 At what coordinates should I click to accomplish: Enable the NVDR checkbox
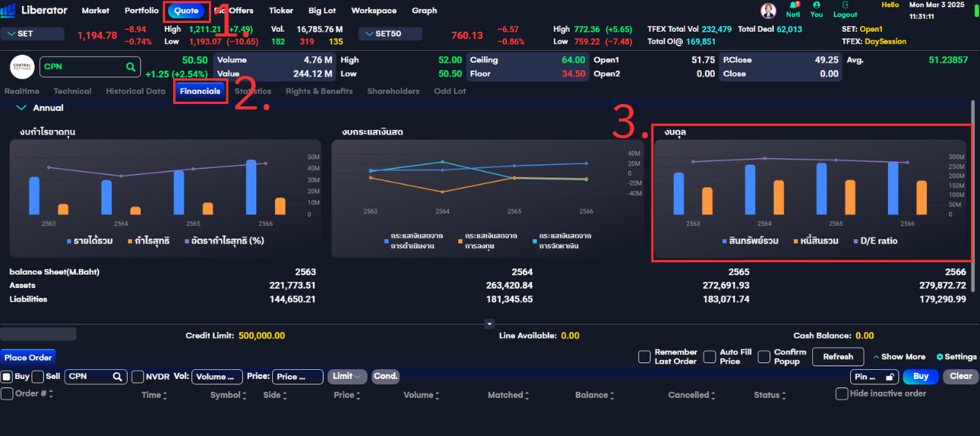coord(138,377)
